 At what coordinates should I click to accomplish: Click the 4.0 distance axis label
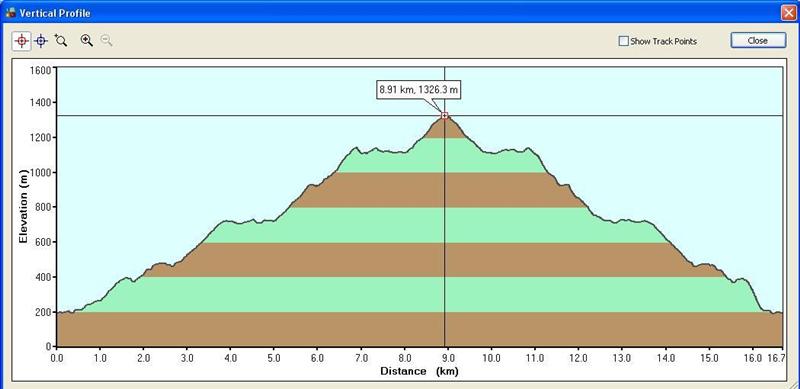231,358
